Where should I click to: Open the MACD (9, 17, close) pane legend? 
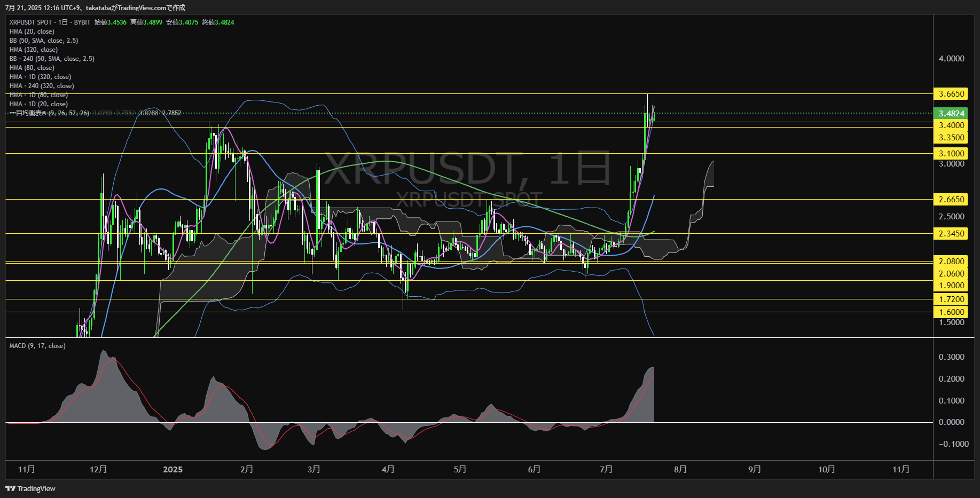pos(37,346)
